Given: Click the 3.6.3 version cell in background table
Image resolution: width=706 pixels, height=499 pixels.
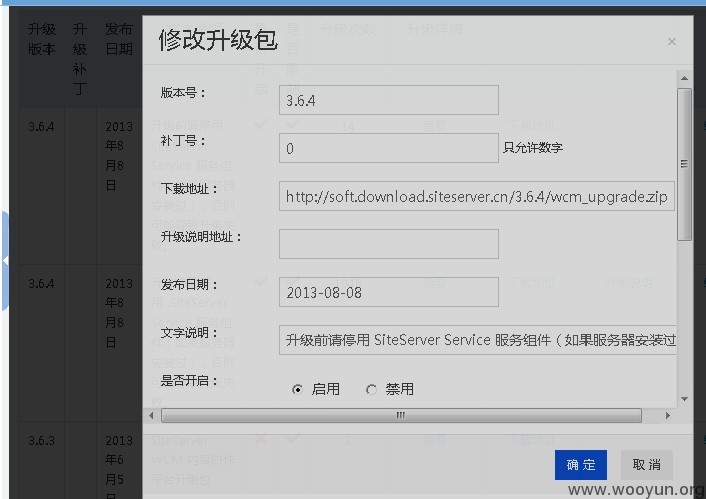Looking at the screenshot, I should pyautogui.click(x=41, y=440).
